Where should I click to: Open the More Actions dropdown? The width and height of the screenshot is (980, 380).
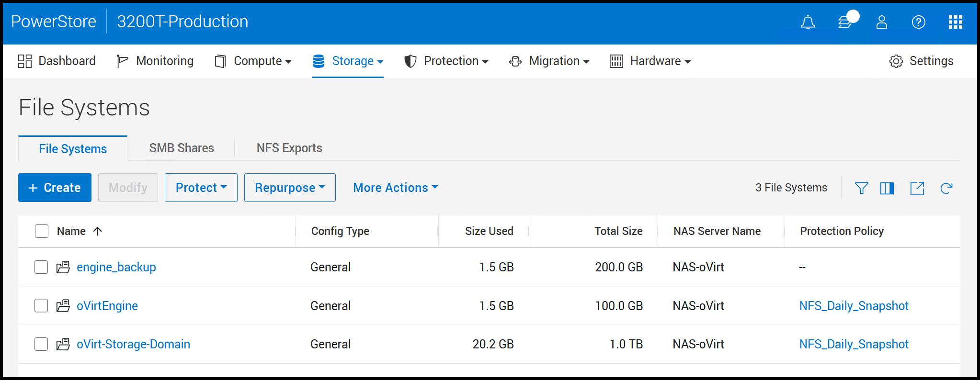[396, 188]
